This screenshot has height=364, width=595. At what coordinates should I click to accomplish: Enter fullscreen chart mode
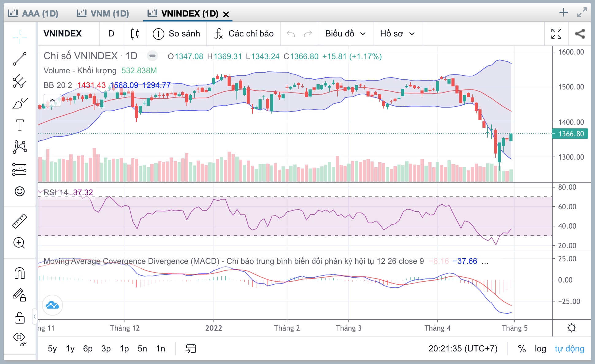coord(556,34)
